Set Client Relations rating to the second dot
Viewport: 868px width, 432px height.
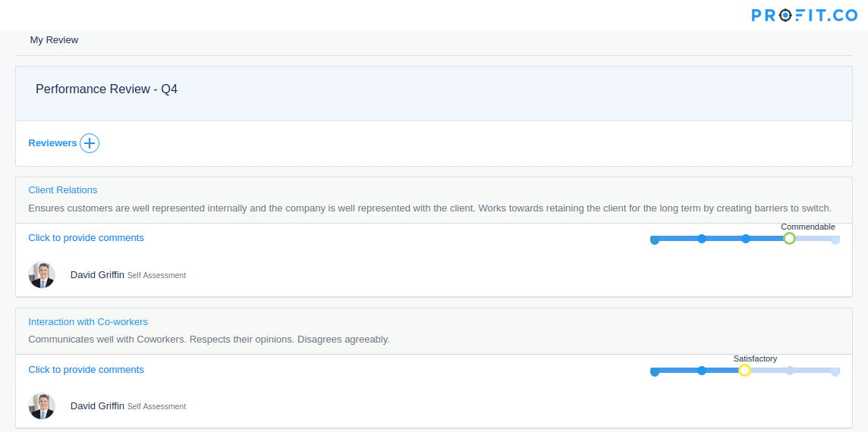tap(701, 239)
